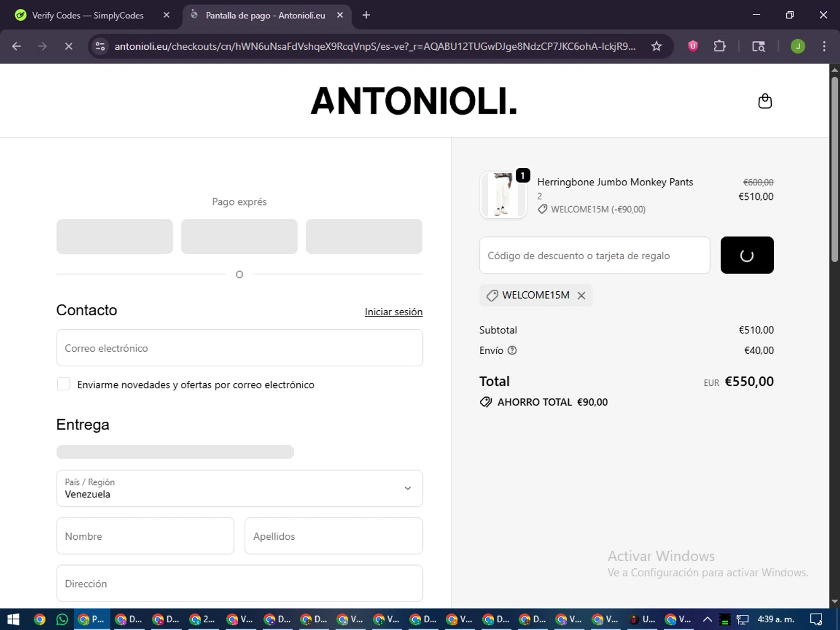Open the taskbar window labeled P...
840x630 pixels.
(x=92, y=619)
